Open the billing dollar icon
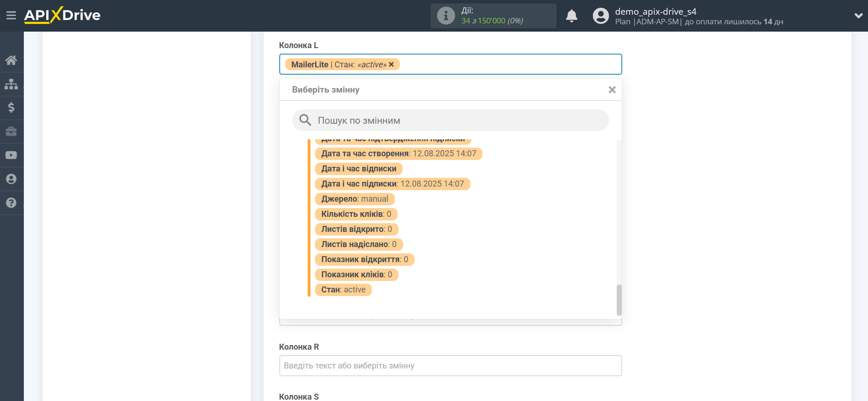Image resolution: width=868 pixels, height=401 pixels. (x=11, y=108)
